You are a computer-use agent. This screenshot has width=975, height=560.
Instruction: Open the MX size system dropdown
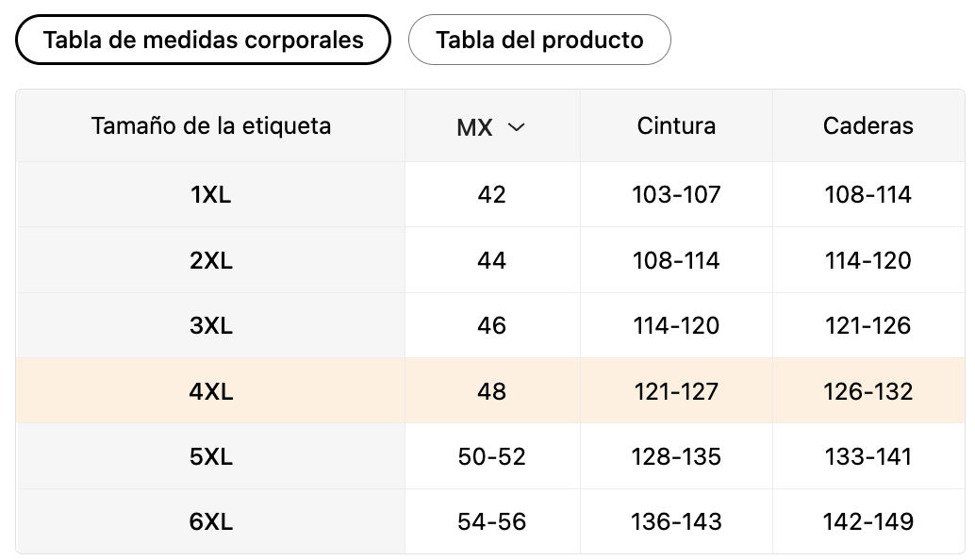click(490, 127)
